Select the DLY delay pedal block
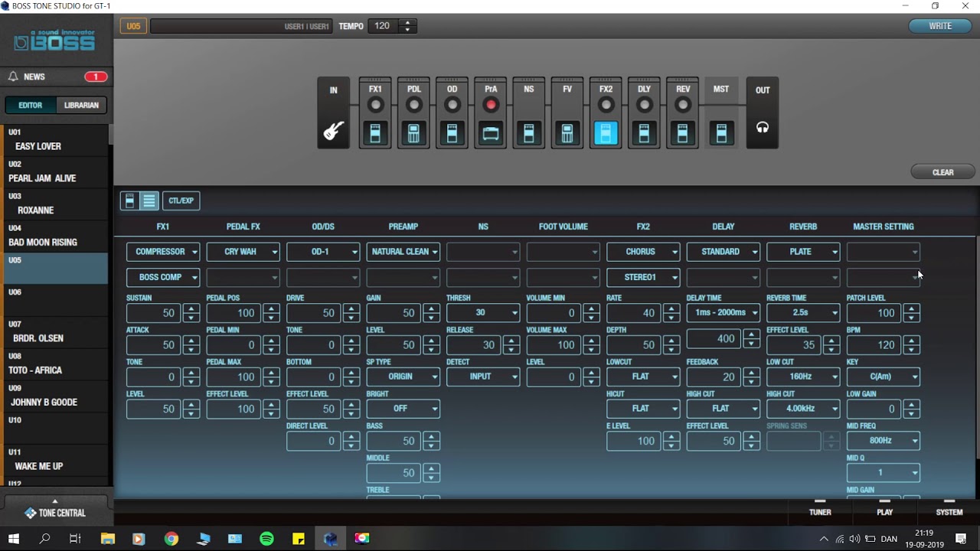The width and height of the screenshot is (980, 551). [x=644, y=133]
